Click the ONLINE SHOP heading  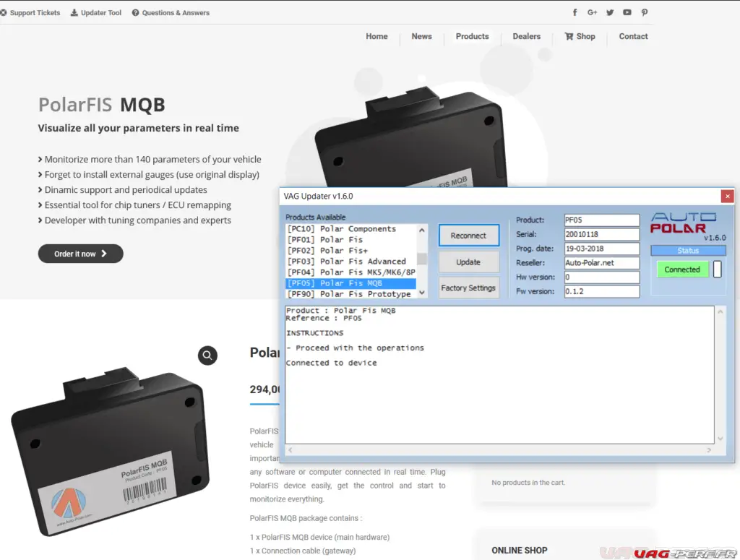tap(520, 551)
